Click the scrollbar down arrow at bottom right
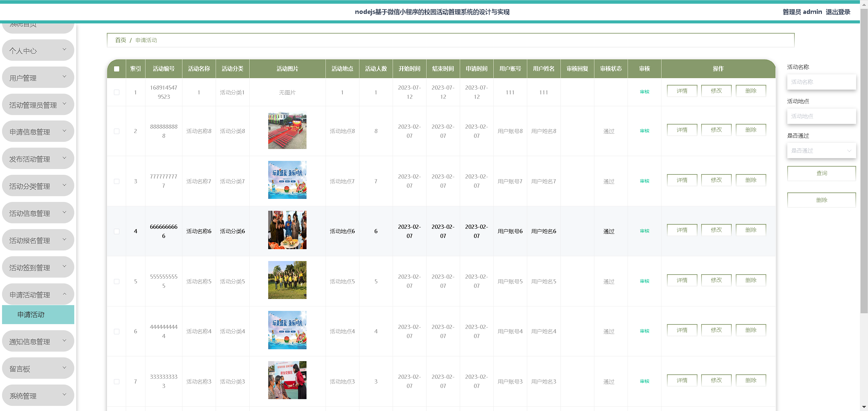 pos(864,407)
